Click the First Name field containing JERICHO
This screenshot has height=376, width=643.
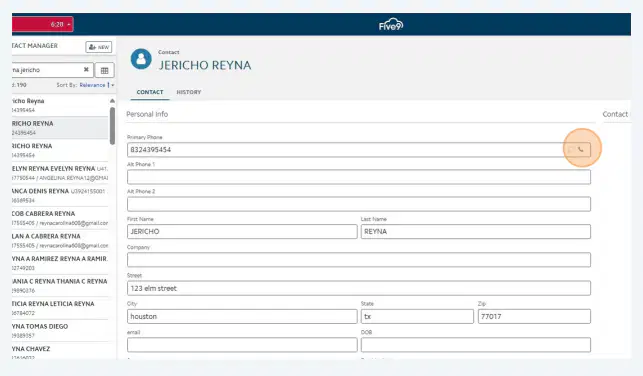click(242, 231)
